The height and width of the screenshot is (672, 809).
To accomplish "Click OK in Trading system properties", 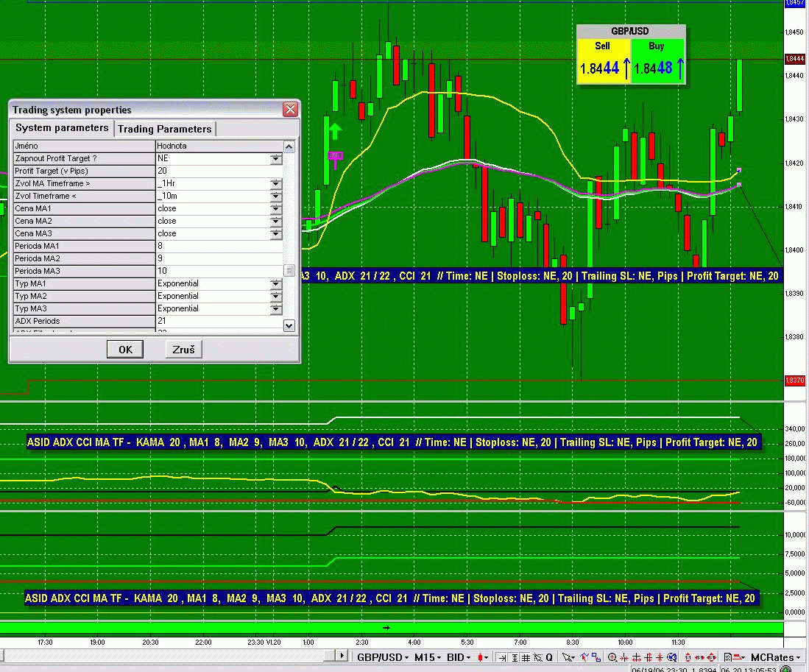I will pyautogui.click(x=125, y=350).
